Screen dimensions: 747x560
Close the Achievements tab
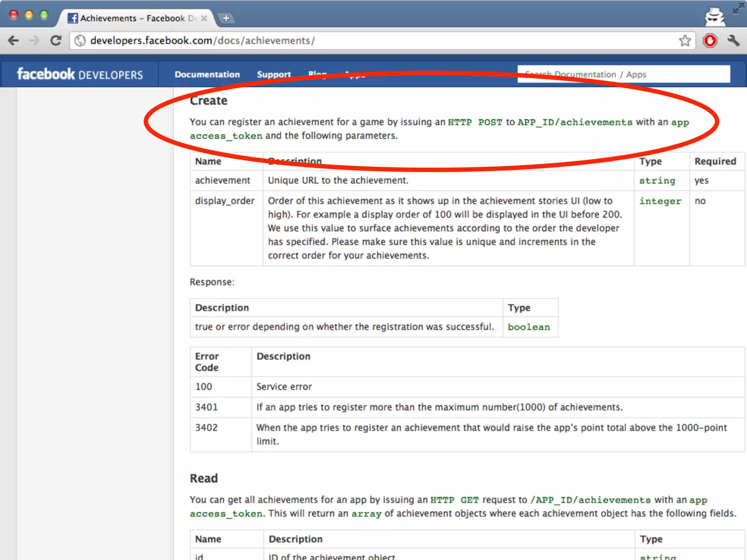[x=204, y=18]
